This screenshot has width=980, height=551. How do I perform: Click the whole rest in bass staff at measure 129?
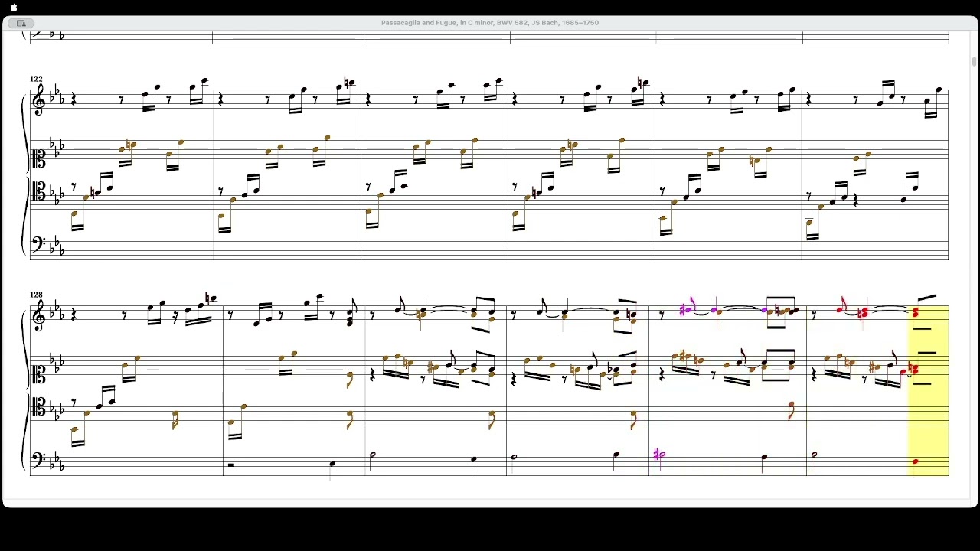coord(230,464)
